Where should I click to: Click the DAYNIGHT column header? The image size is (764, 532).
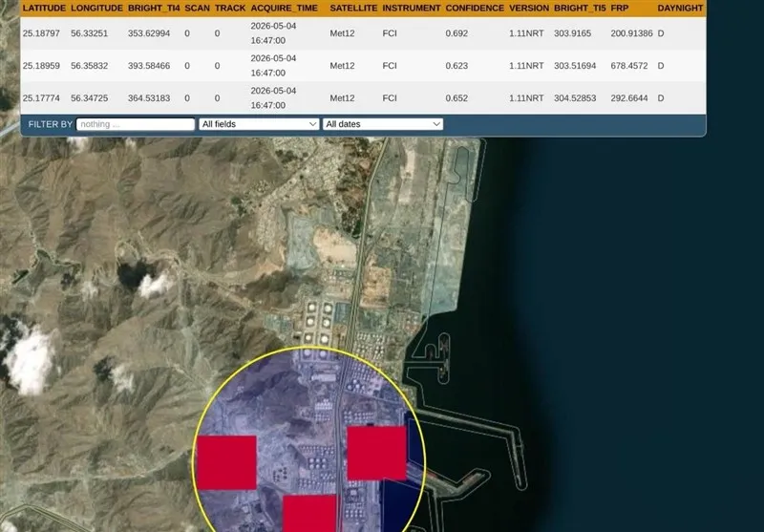coord(680,8)
